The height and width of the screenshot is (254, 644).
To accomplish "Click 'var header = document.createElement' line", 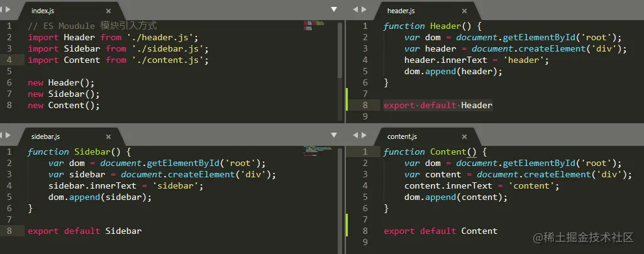I will click(516, 49).
